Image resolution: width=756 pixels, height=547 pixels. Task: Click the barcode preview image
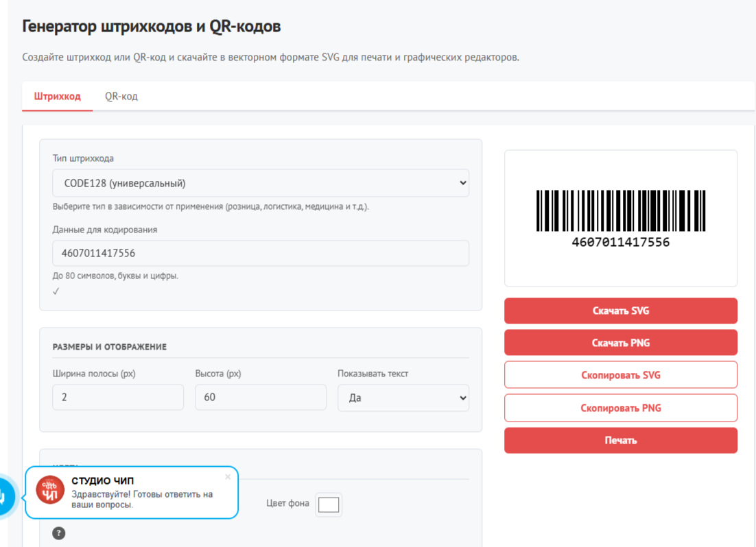click(x=620, y=217)
